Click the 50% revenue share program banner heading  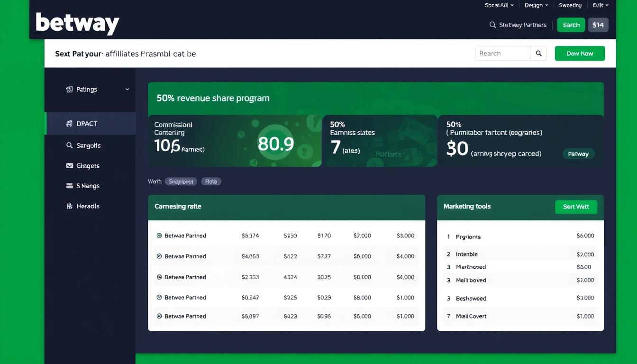tap(213, 98)
